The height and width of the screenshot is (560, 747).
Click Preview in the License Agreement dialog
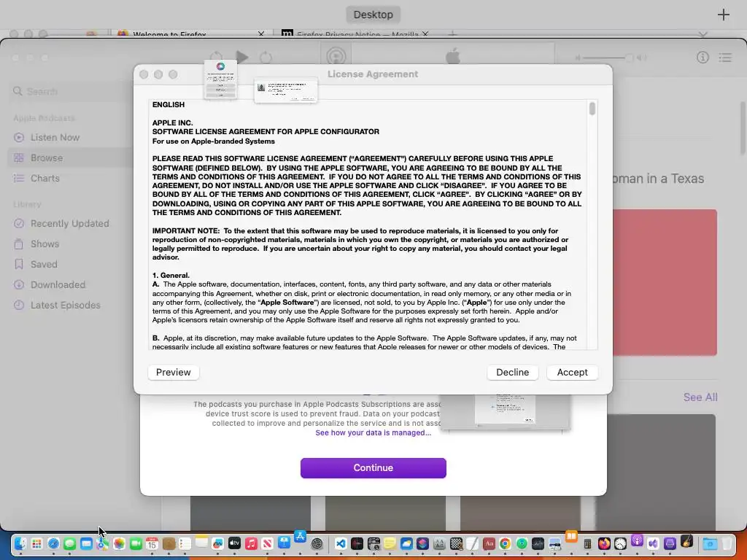point(174,373)
